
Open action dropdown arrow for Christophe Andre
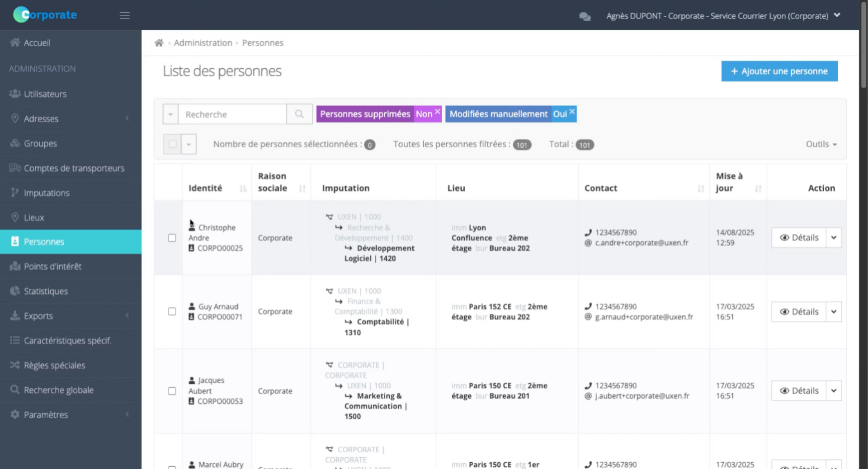pyautogui.click(x=834, y=238)
